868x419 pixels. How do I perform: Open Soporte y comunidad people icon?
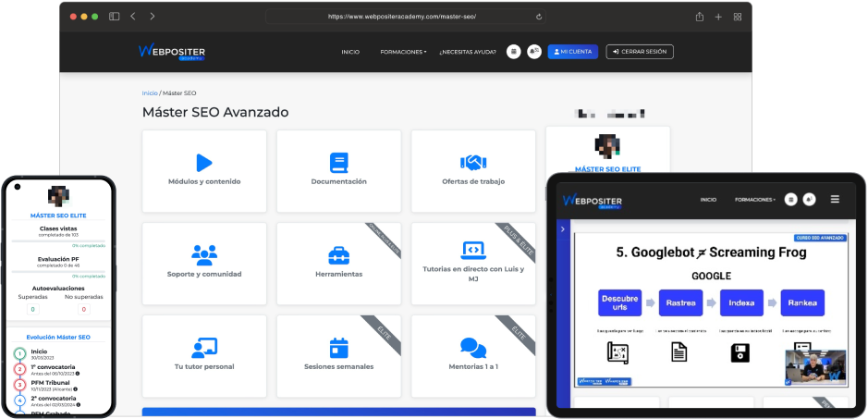click(x=204, y=254)
